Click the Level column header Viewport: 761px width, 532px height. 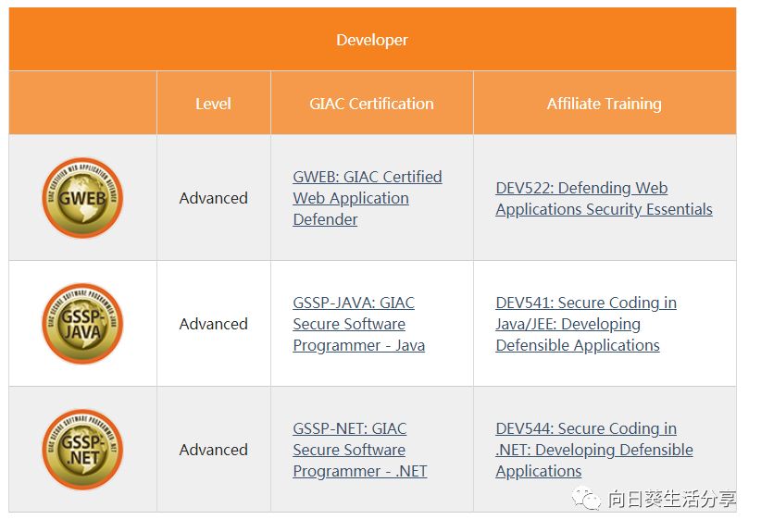214,104
